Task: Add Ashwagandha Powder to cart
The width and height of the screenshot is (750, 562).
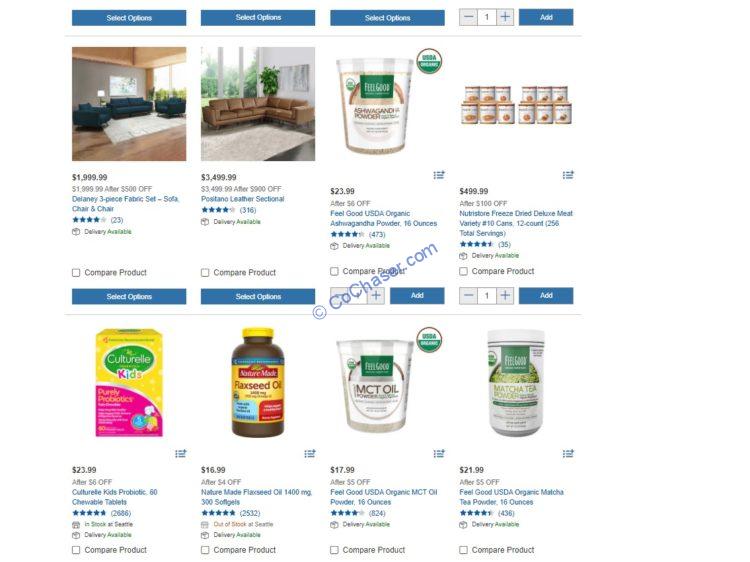Action: (417, 296)
